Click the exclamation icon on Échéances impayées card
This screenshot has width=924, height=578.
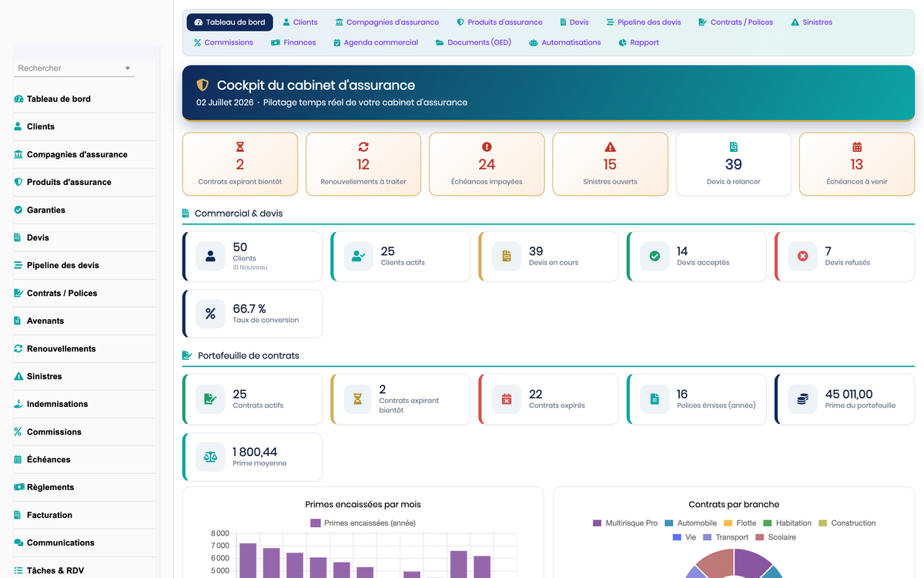pos(487,146)
